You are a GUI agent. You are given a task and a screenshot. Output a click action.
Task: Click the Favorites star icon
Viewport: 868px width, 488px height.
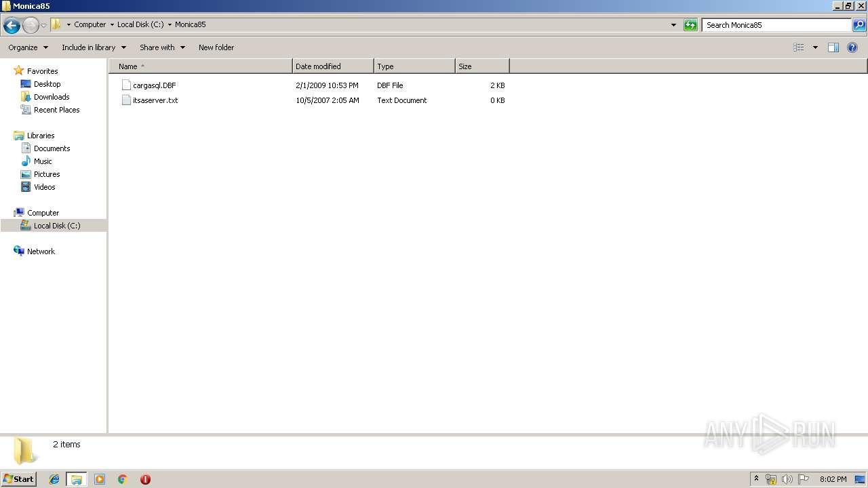pyautogui.click(x=19, y=71)
